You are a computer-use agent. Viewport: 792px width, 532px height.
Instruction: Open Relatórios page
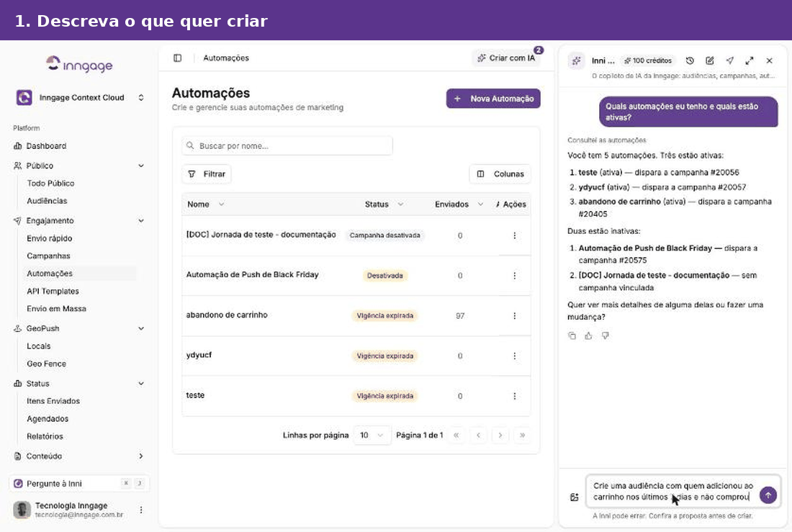45,436
